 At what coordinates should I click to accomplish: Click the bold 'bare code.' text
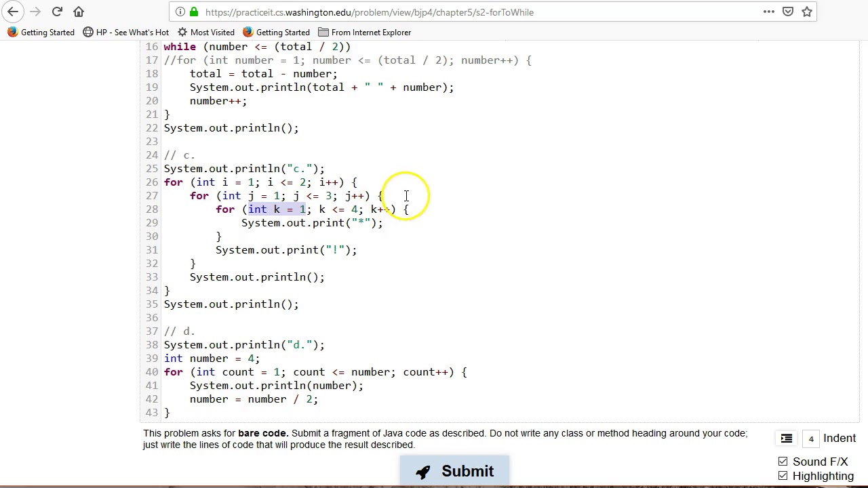(263, 433)
